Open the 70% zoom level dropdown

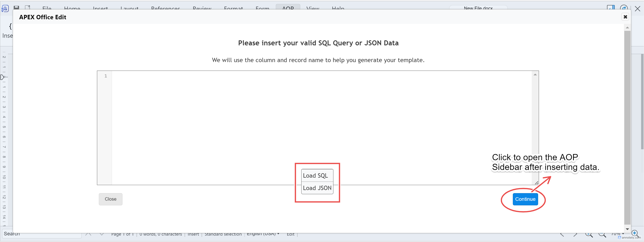click(617, 234)
